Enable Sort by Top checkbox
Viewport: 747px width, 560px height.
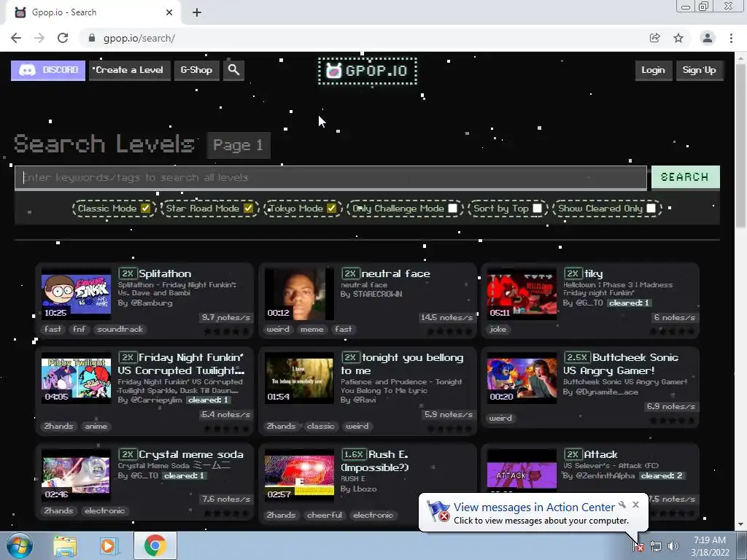tap(538, 208)
